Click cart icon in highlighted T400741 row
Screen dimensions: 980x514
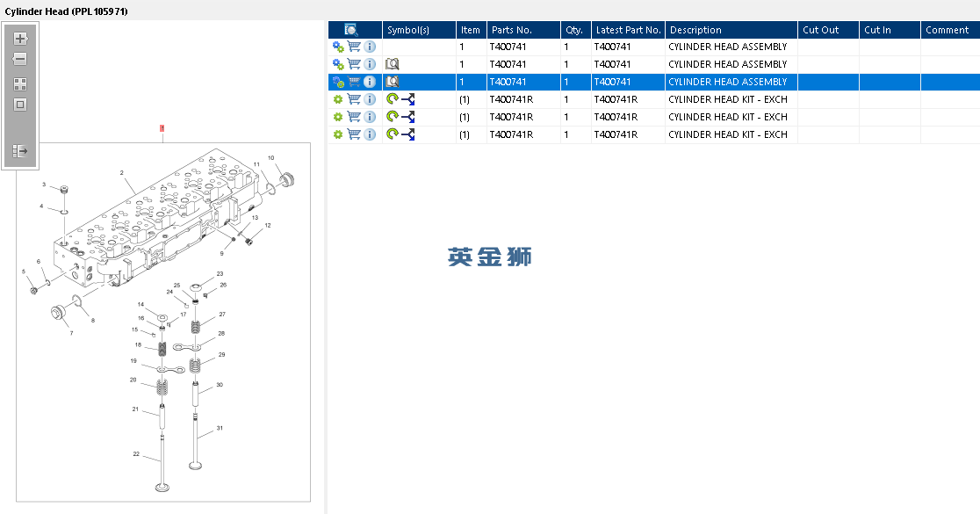(x=354, y=82)
